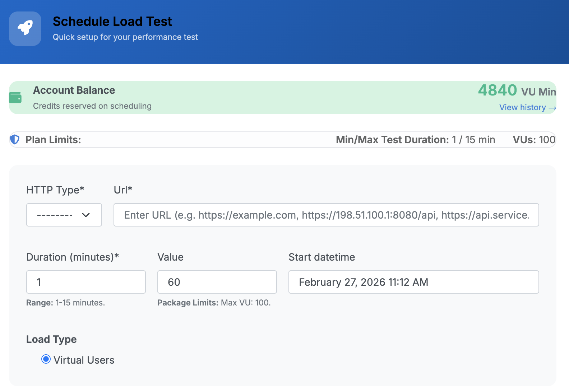Screen dimensions: 569x392
Task: Click the Package Limits: Max VU hint
Action: coord(214,303)
